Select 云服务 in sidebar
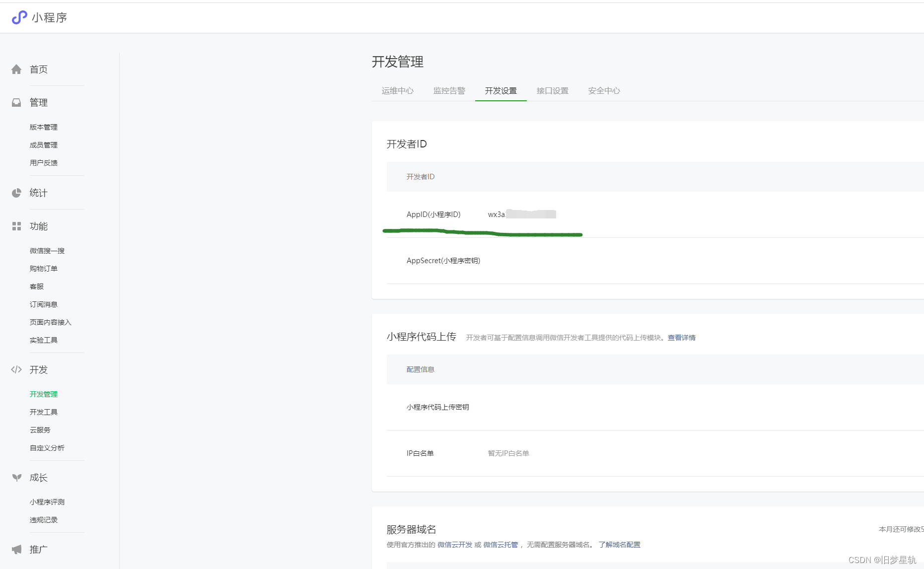Viewport: 924px width, 569px height. 40,430
